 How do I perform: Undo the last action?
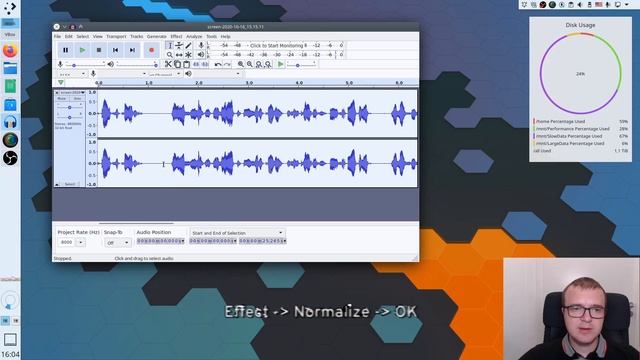(218, 64)
